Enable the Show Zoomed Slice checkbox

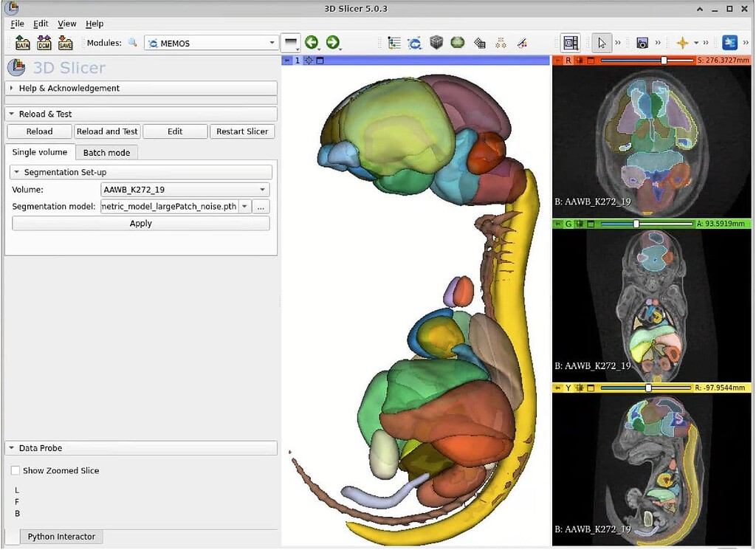[15, 470]
